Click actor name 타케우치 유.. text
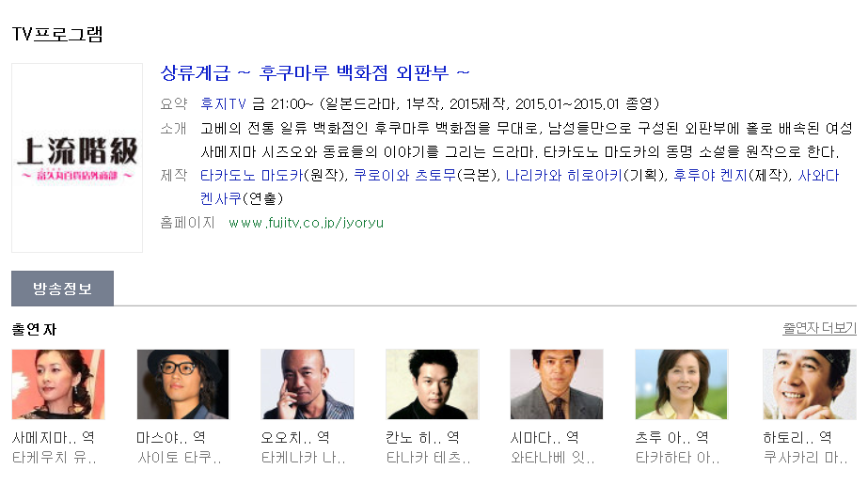The height and width of the screenshot is (485, 868). pos(55,458)
